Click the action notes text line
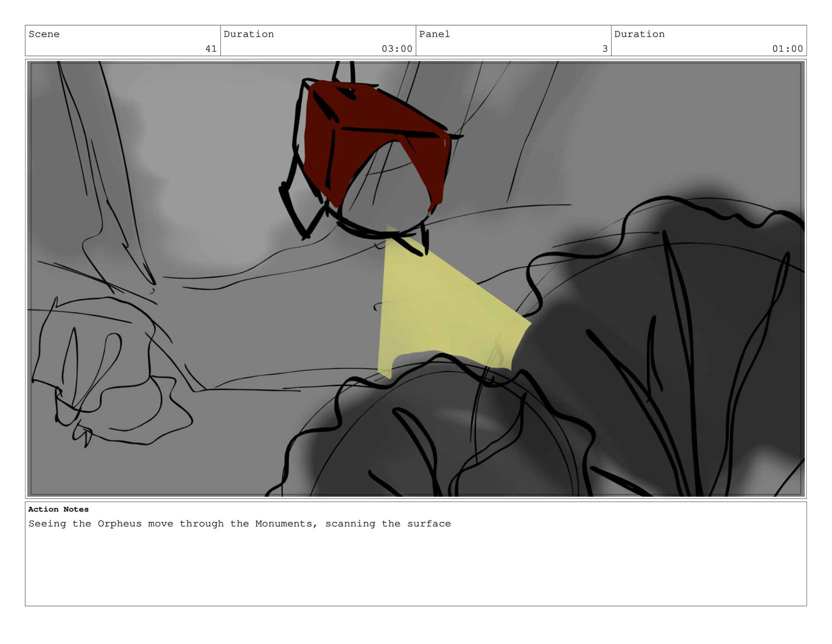 [239, 524]
